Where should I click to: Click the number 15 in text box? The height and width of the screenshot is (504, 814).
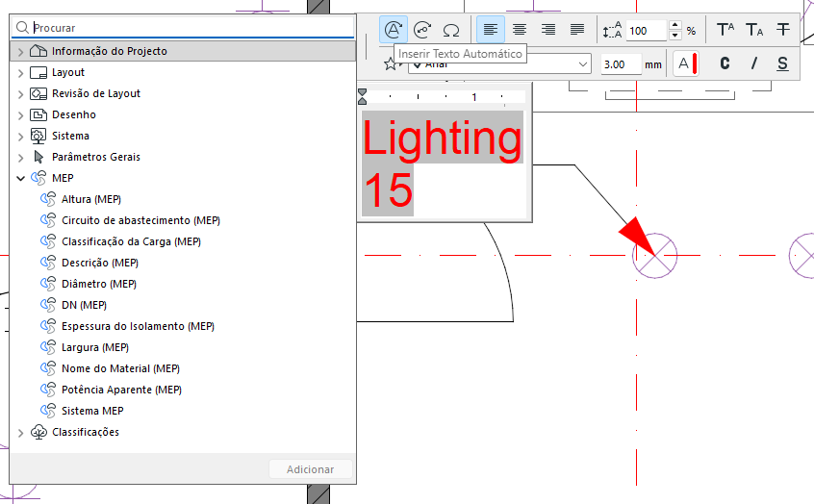389,190
